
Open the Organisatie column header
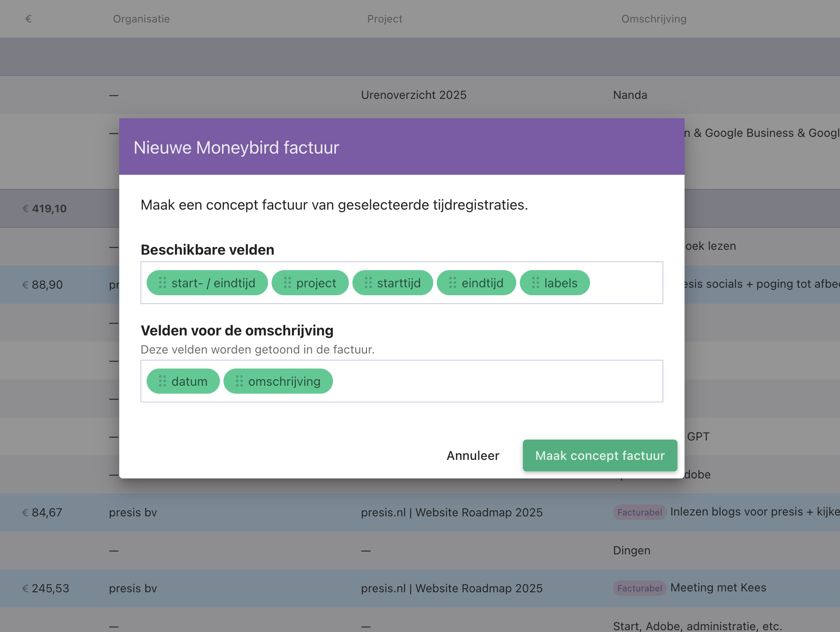pyautogui.click(x=141, y=19)
